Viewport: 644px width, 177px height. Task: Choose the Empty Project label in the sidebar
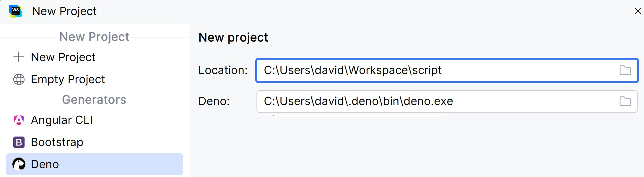68,79
